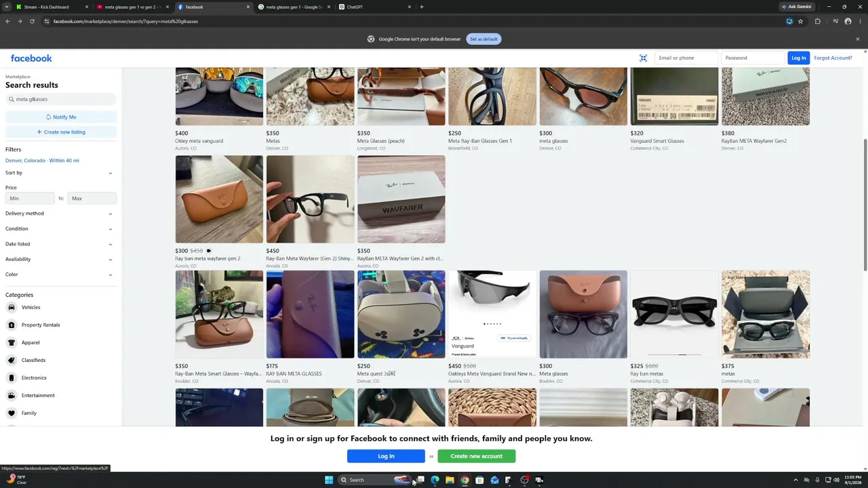Screen dimensions: 868x488
Task: Open the Windows Start menu
Action: click(x=329, y=480)
